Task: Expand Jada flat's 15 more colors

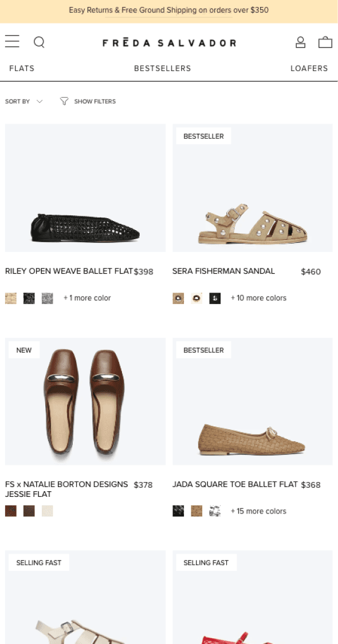Action: [x=258, y=511]
